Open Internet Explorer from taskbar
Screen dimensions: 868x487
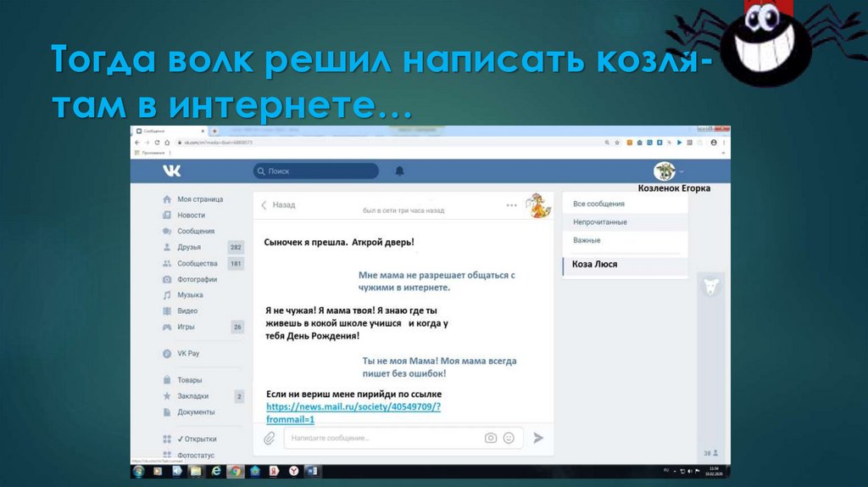[x=216, y=471]
